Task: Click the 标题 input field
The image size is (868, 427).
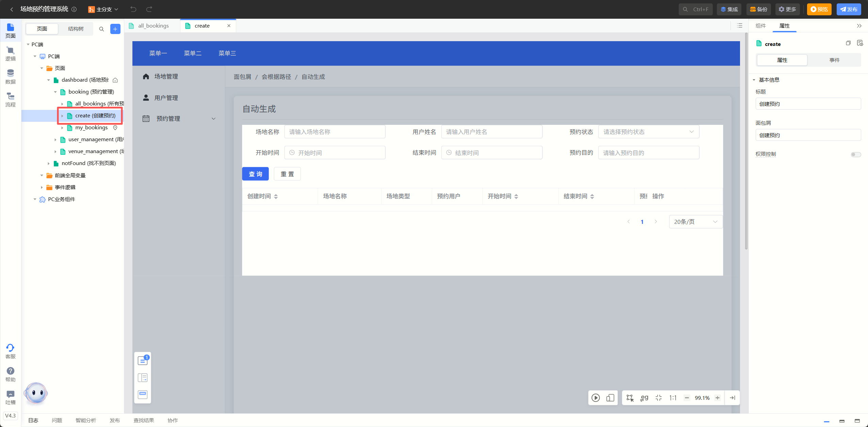Action: click(808, 104)
